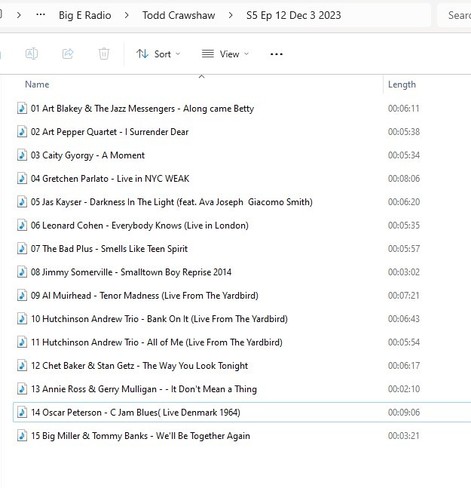This screenshot has height=488, width=471.
Task: Select file '13 Annie Ross & Gerry Mulligan - It Don't Mean a Thing'
Action: (x=144, y=389)
